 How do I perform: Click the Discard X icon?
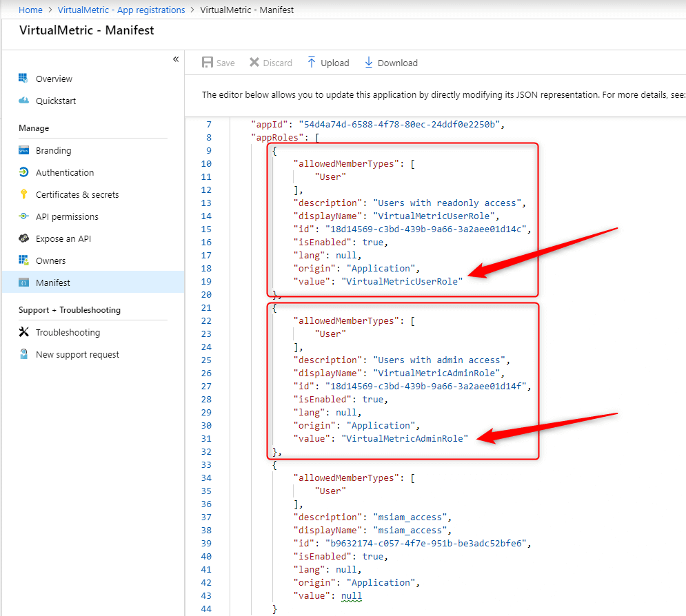click(x=254, y=63)
